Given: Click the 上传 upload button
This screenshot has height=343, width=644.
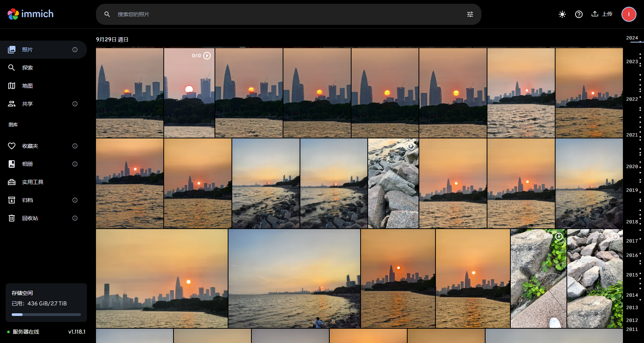Looking at the screenshot, I should tap(602, 14).
